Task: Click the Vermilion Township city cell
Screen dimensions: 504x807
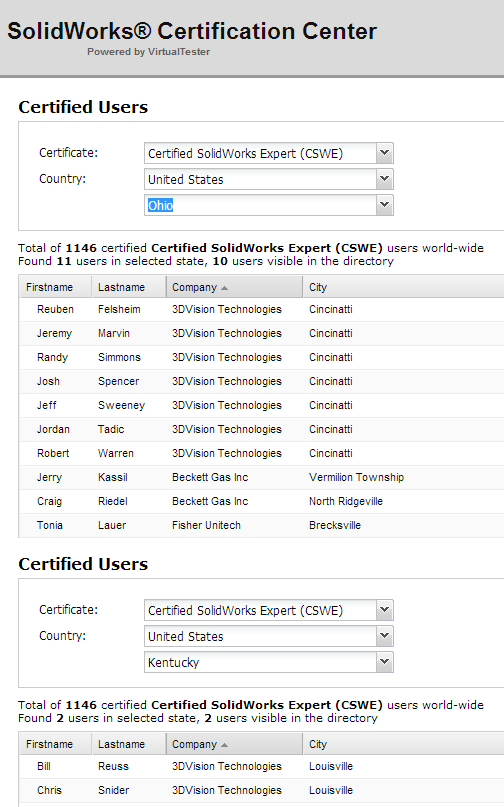Action: (x=356, y=477)
